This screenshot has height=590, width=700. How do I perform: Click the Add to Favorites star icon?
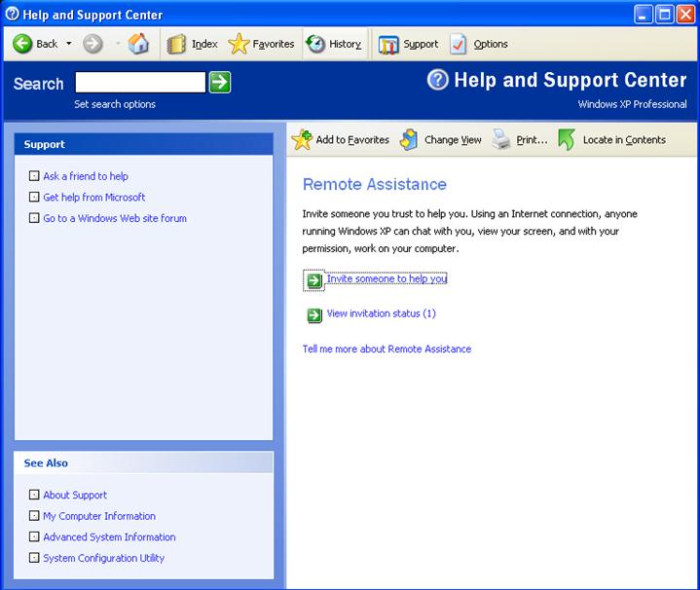pyautogui.click(x=302, y=139)
